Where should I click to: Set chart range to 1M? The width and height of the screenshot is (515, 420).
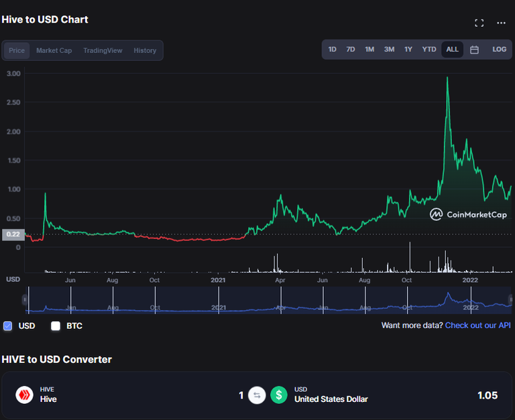(369, 49)
